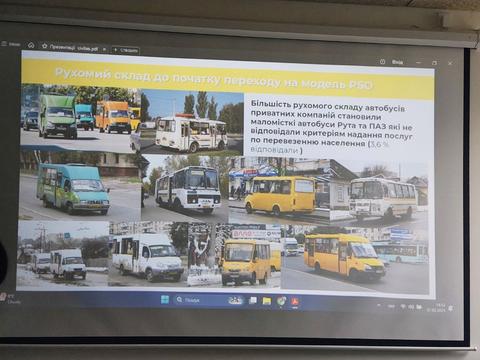Image resolution: width=480 pixels, height=360 pixels.
Task: Close the presentation PDF tab
Action: pos(104,49)
